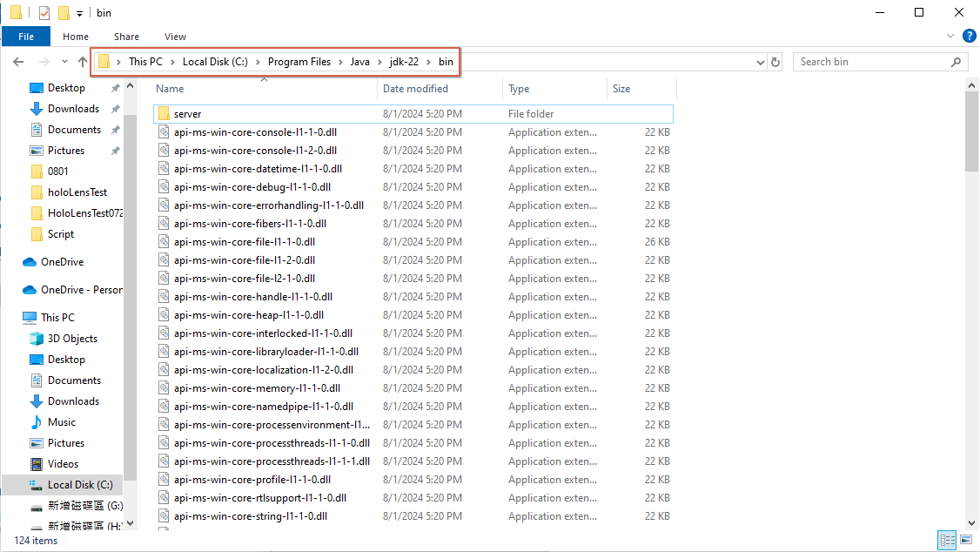
Task: Click the Back navigation arrow
Action: point(19,62)
